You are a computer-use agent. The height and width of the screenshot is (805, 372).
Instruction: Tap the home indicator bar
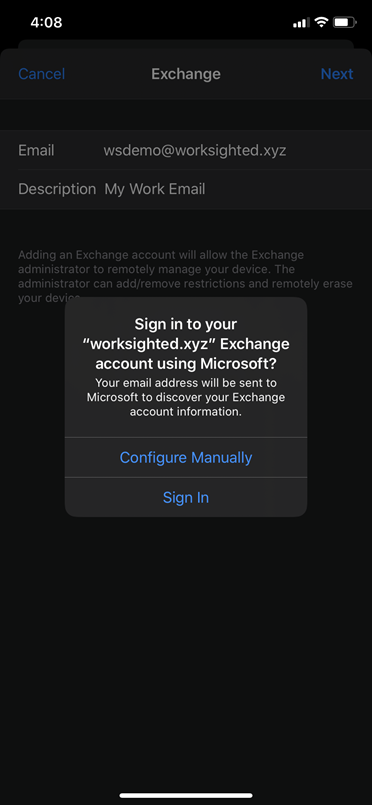coord(186,795)
